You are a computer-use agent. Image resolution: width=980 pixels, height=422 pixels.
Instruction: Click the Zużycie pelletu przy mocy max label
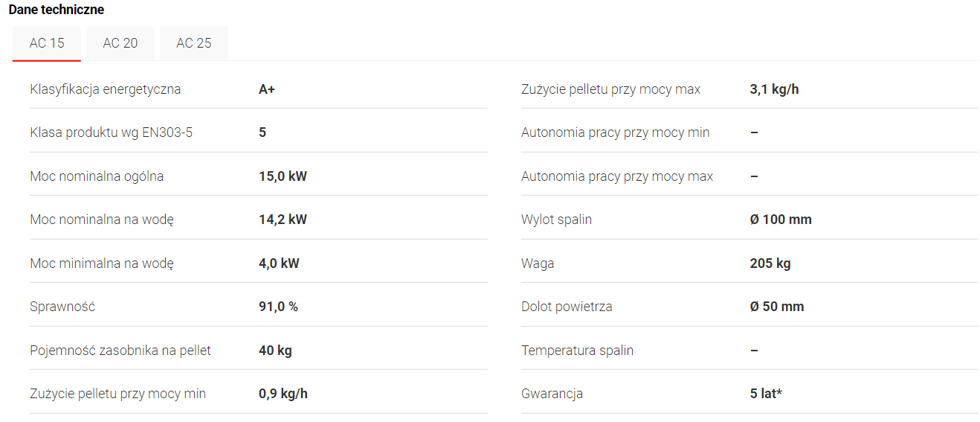[611, 89]
